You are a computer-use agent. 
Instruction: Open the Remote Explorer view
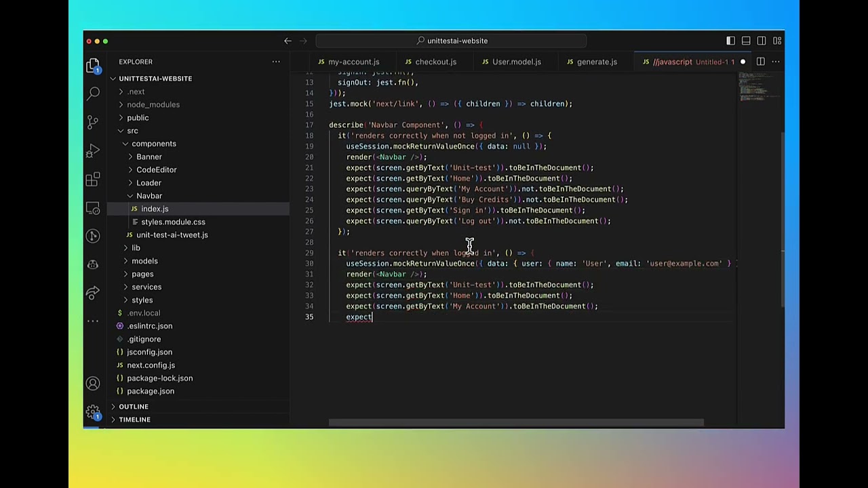click(93, 207)
